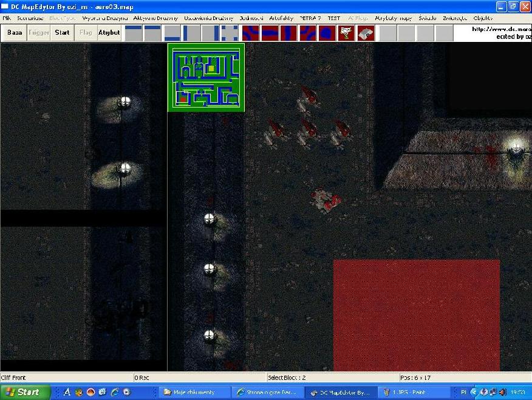The width and height of the screenshot is (532, 400).
Task: Select the gray tile with four blue corners
Action: 230,33
